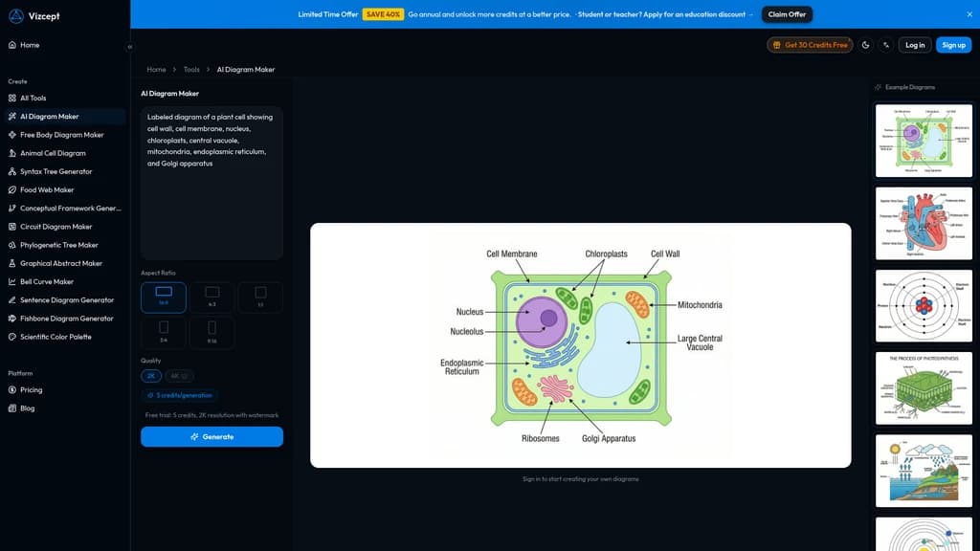Open Bell Curve Maker tool icon
Screen dimensions: 980x551
(11, 282)
